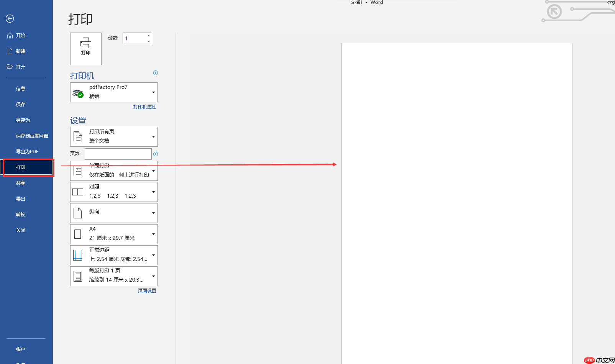The width and height of the screenshot is (615, 364).
Task: Select 另存为 in the sidebar
Action: point(26,120)
